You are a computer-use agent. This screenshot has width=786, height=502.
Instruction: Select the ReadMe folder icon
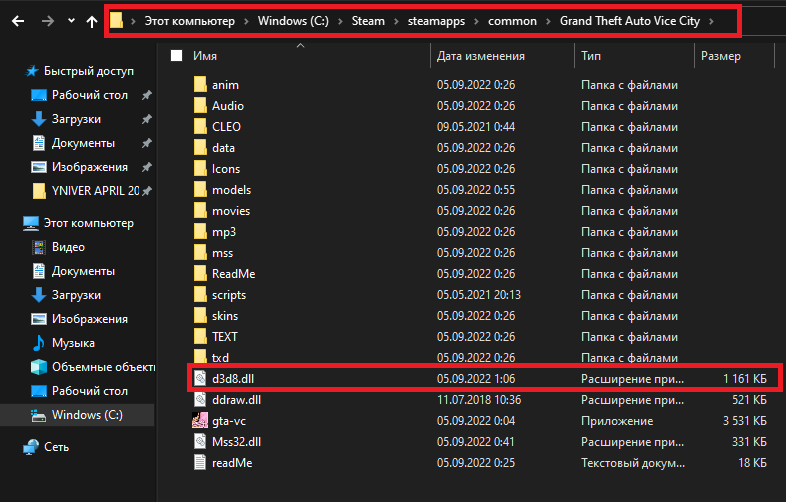click(200, 274)
